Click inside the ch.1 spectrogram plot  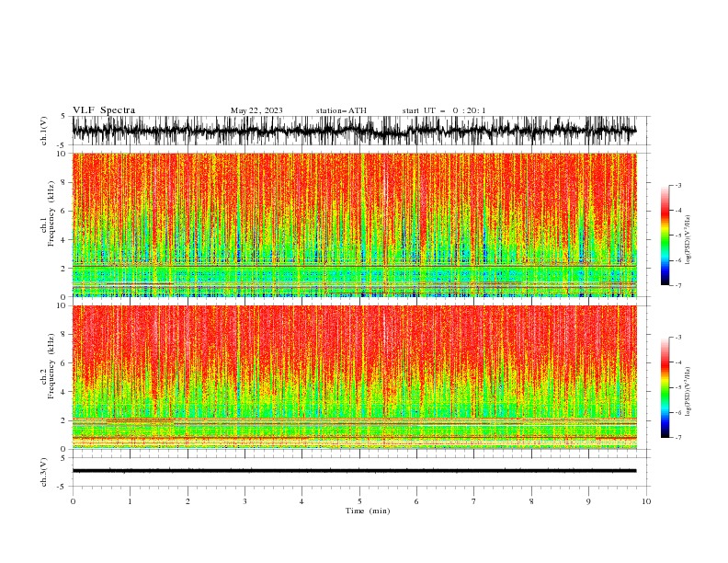[354, 224]
